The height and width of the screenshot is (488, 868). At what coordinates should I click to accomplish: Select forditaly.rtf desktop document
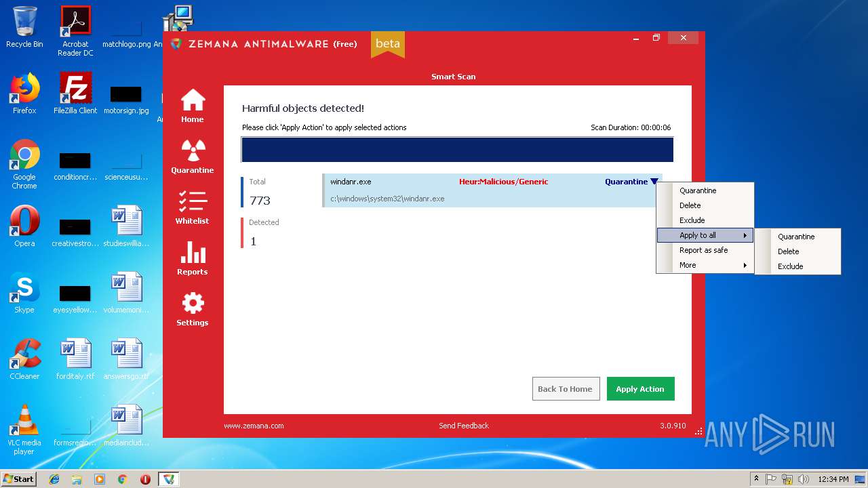tap(75, 359)
